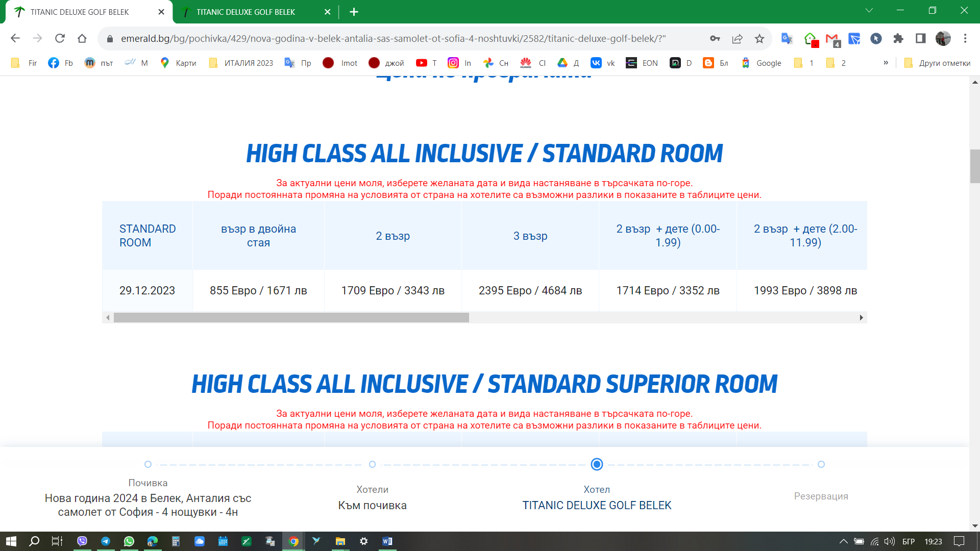Image resolution: width=980 pixels, height=551 pixels.
Task: Select the 1709 Евро / 3343 лв price
Action: (393, 290)
